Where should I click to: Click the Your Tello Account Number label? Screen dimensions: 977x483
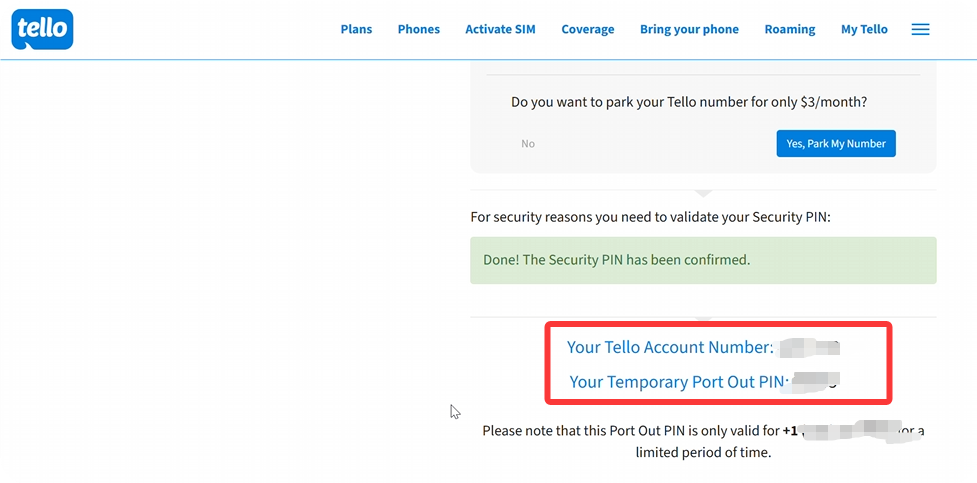(x=670, y=348)
